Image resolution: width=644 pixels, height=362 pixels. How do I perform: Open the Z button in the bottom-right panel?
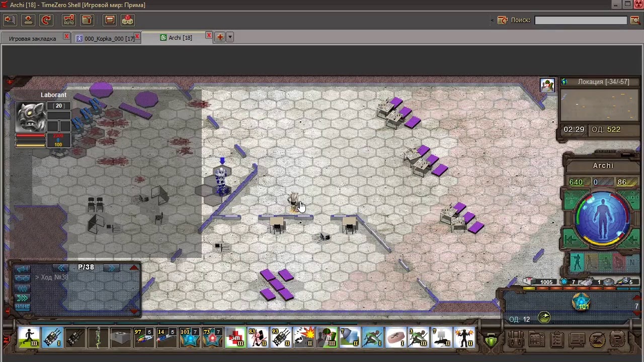coord(597,340)
